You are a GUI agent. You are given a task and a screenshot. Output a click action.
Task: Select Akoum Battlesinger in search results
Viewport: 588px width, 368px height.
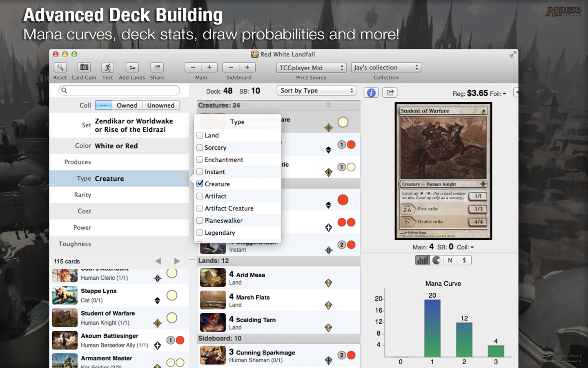tap(119, 340)
